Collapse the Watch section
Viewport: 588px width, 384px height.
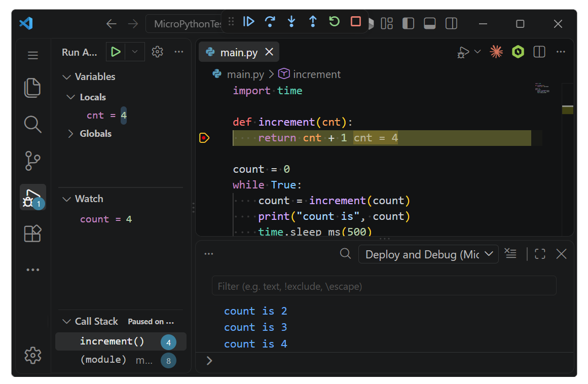click(x=67, y=199)
